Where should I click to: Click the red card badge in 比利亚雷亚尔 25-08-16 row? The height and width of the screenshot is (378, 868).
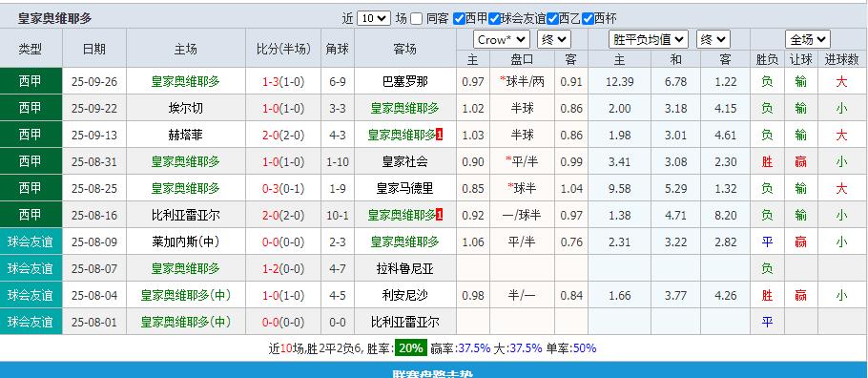pos(440,215)
